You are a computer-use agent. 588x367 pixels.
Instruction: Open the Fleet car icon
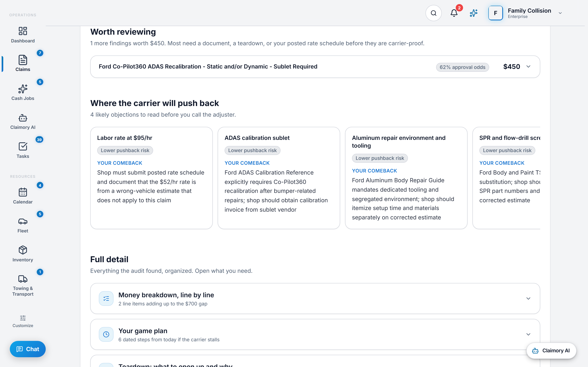23,221
